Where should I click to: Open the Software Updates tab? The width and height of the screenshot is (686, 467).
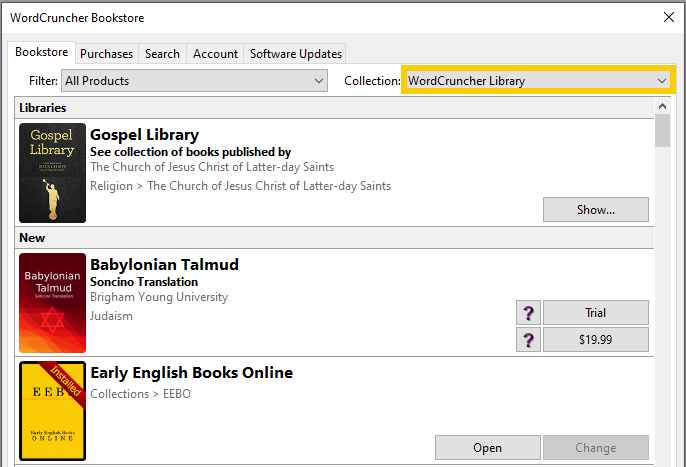tap(295, 54)
